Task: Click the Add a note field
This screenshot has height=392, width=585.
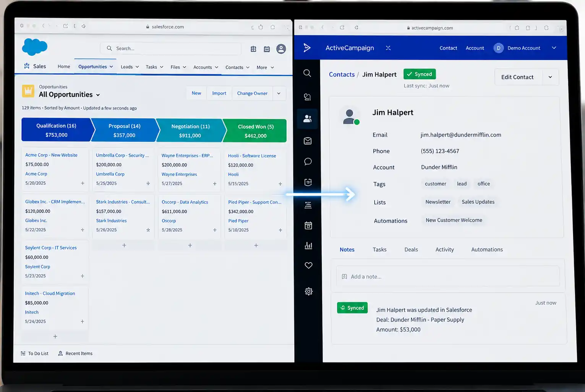Action: (447, 276)
